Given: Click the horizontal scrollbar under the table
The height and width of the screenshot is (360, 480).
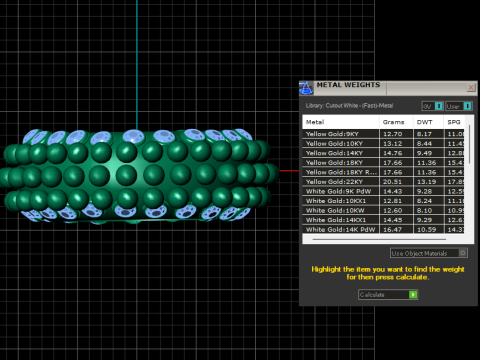Looking at the screenshot, I should pos(379,239).
